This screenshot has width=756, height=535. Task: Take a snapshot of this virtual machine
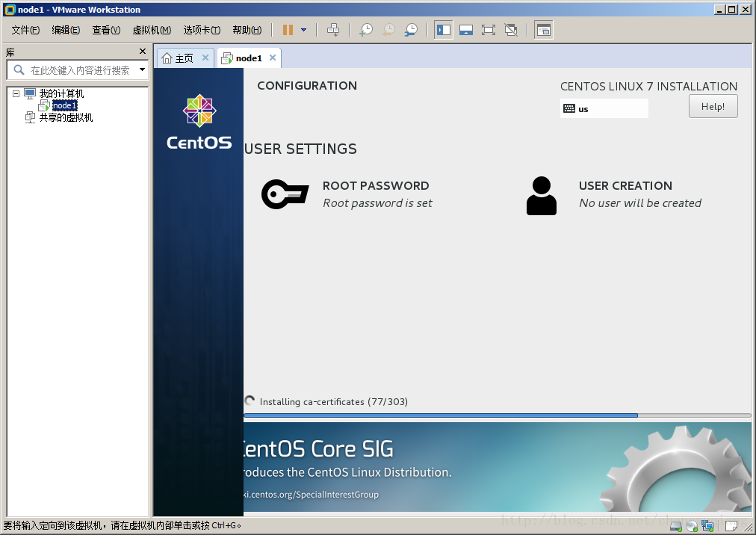pos(366,30)
